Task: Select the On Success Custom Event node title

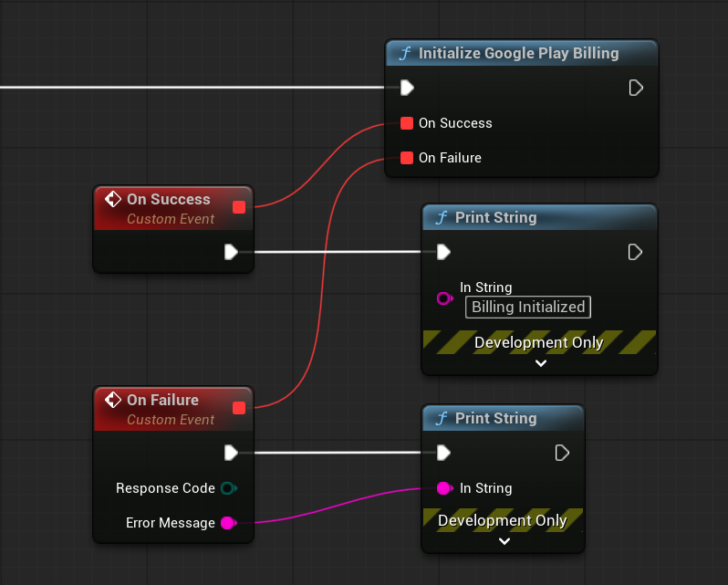Action: (169, 199)
